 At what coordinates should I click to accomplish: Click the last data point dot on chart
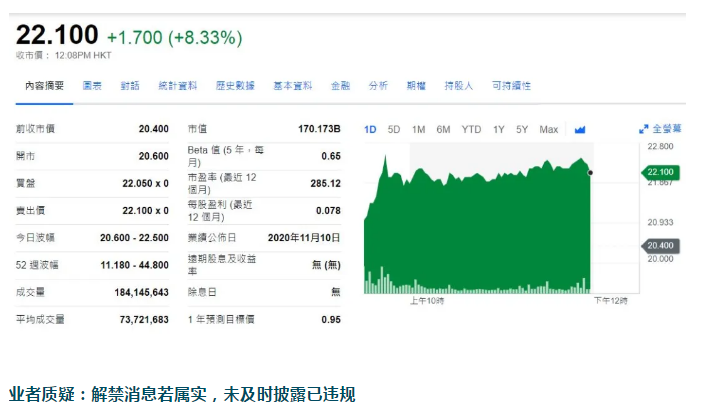tap(590, 173)
